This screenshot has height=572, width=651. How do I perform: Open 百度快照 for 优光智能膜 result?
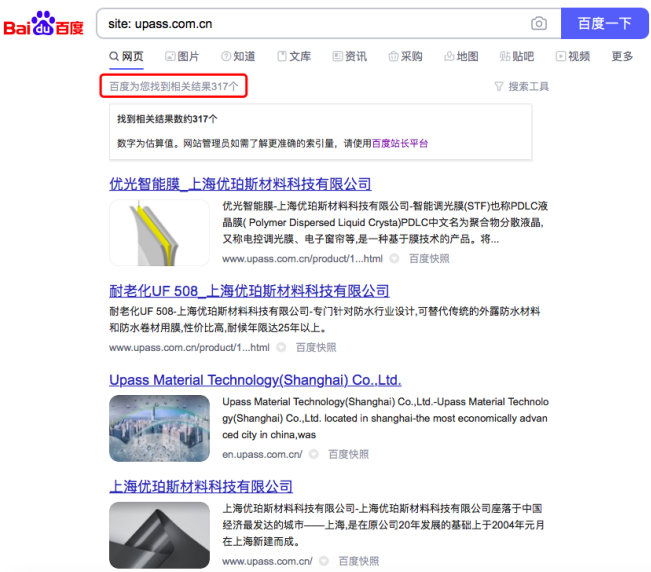429,259
